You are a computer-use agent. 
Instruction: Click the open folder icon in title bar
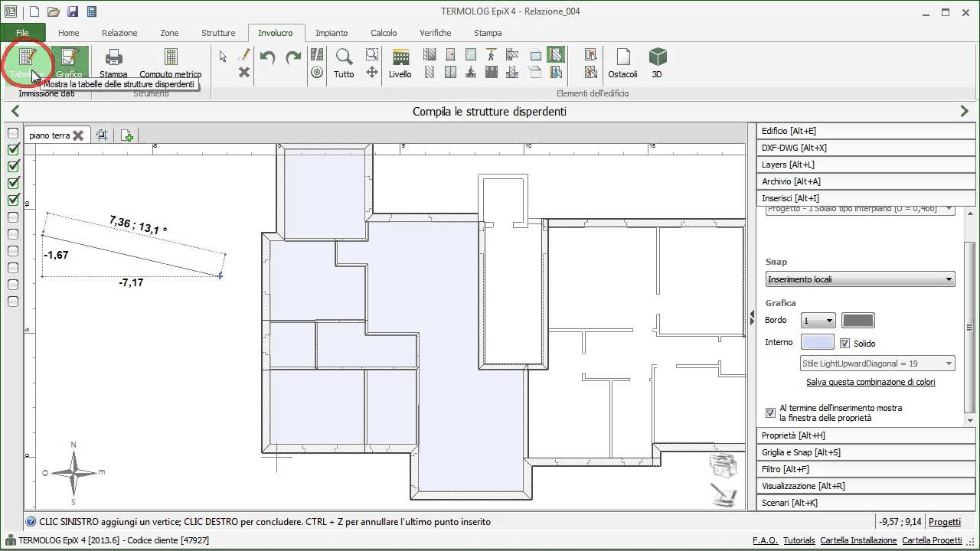54,11
